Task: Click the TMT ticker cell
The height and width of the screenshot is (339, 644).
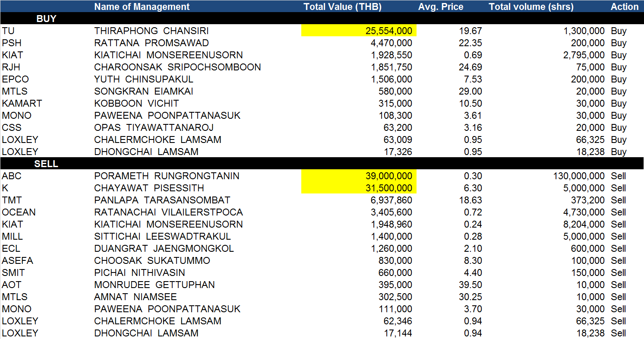Action: (x=11, y=200)
